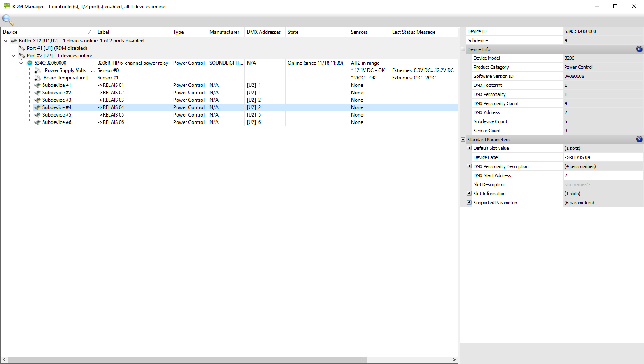Sort by the Manufacturer column header
The image size is (644, 364).
point(224,32)
